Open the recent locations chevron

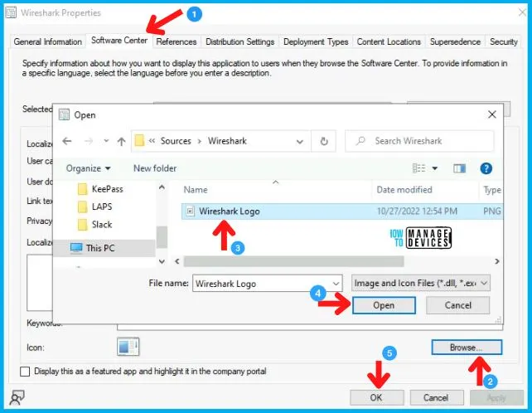(106, 141)
